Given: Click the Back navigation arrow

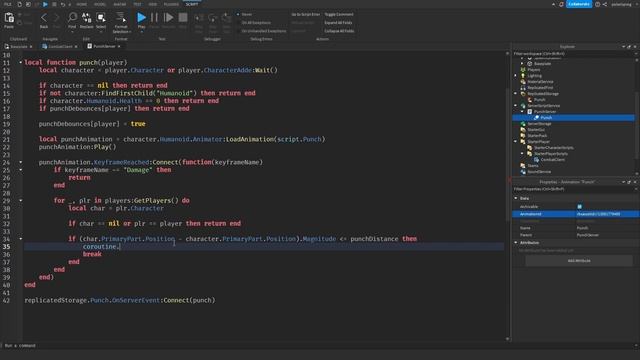Looking at the screenshot, I should click(44, 18).
